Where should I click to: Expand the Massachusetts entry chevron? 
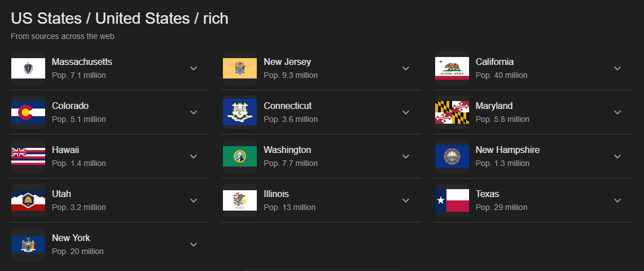pos(194,68)
